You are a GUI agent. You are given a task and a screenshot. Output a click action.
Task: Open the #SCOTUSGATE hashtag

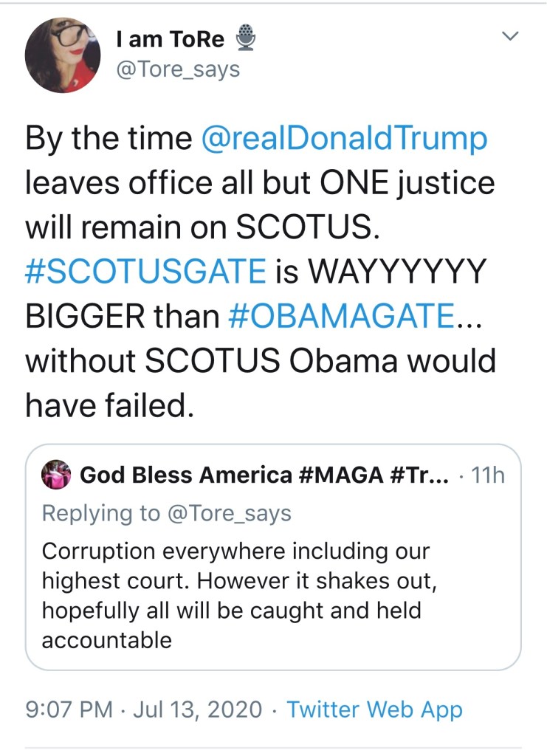(x=145, y=272)
